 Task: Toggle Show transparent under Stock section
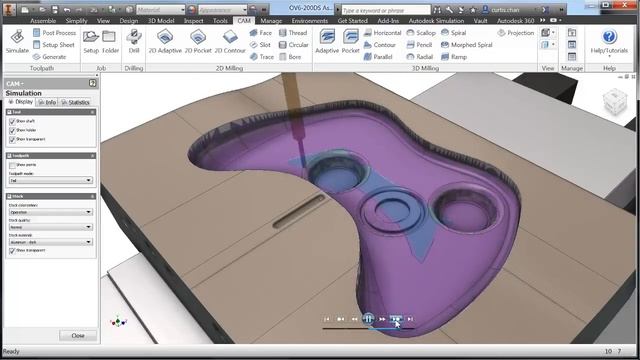point(12,251)
